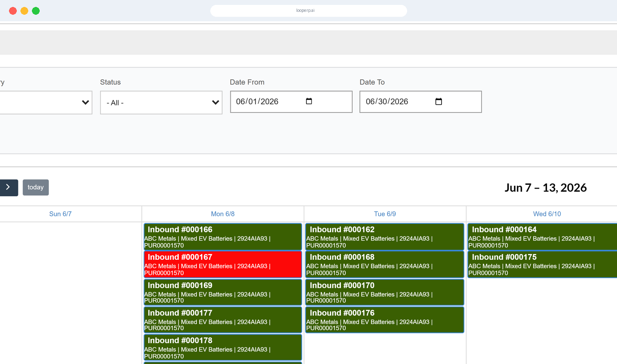The image size is (617, 364).
Task: Open the Sun 6/7 day header link
Action: pyautogui.click(x=61, y=214)
